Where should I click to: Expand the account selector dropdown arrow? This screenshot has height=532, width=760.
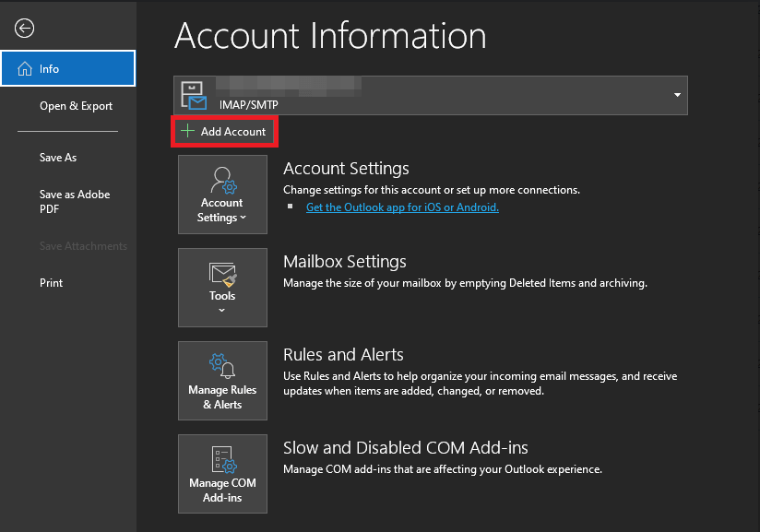[677, 95]
